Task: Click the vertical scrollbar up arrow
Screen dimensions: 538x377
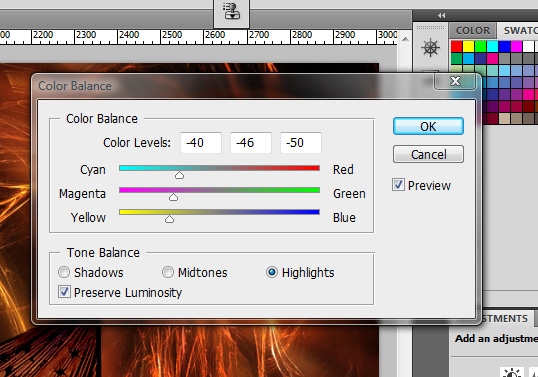Action: coord(405,39)
